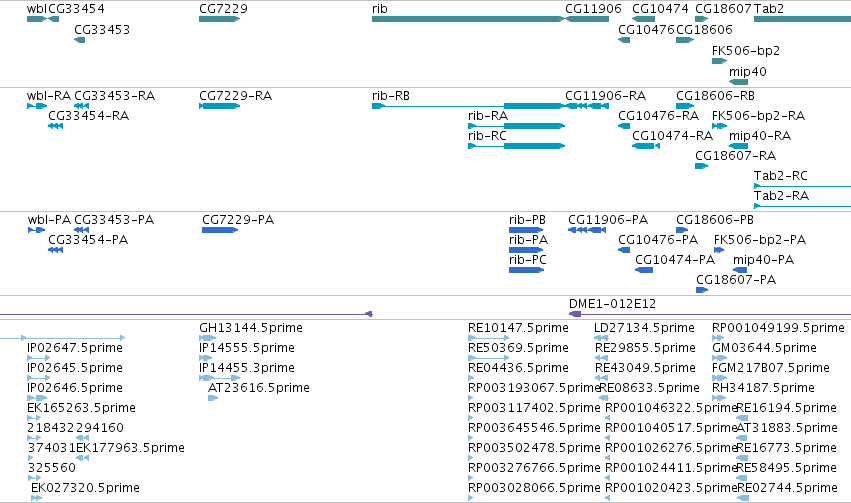Click the mip40 gene label
This screenshot has width=851, height=503.
(747, 72)
